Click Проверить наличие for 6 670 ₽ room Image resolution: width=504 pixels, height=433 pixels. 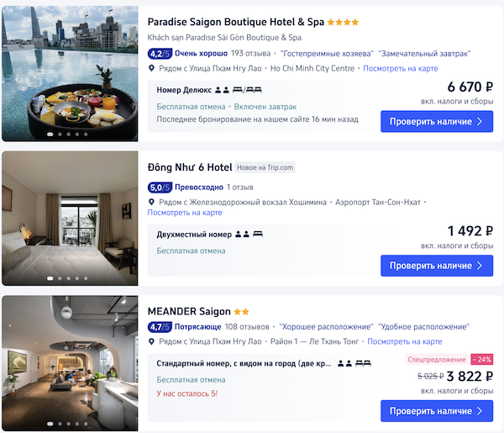437,121
